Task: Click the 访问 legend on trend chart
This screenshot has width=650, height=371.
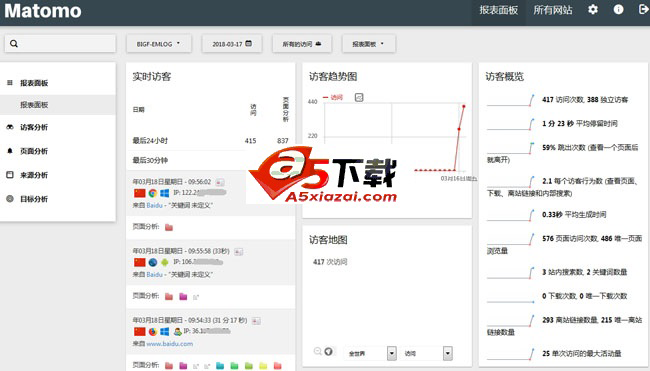Action: tap(333, 97)
